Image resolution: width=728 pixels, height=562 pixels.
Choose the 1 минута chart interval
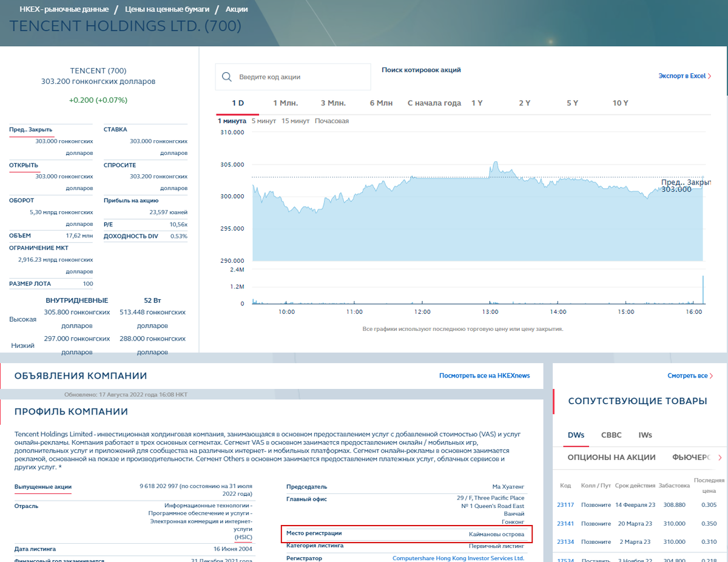pos(232,121)
